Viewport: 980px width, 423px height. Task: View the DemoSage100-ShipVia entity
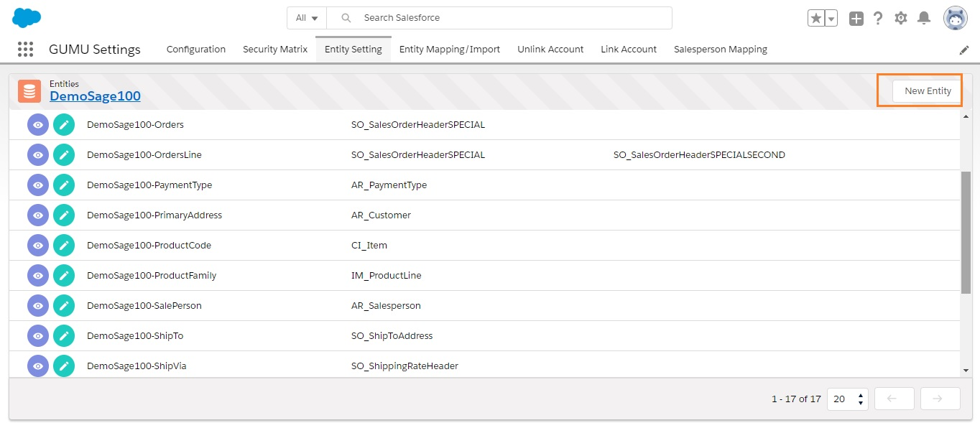pos(38,366)
